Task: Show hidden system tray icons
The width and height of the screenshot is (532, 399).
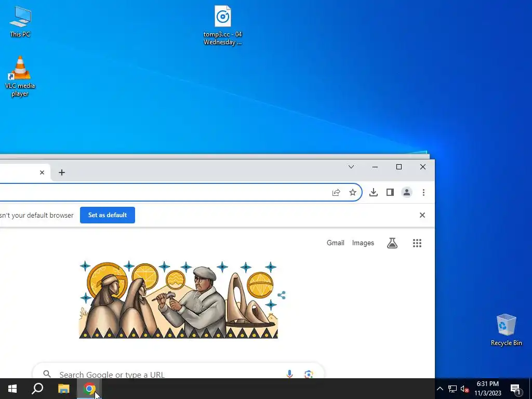Action: (440, 389)
